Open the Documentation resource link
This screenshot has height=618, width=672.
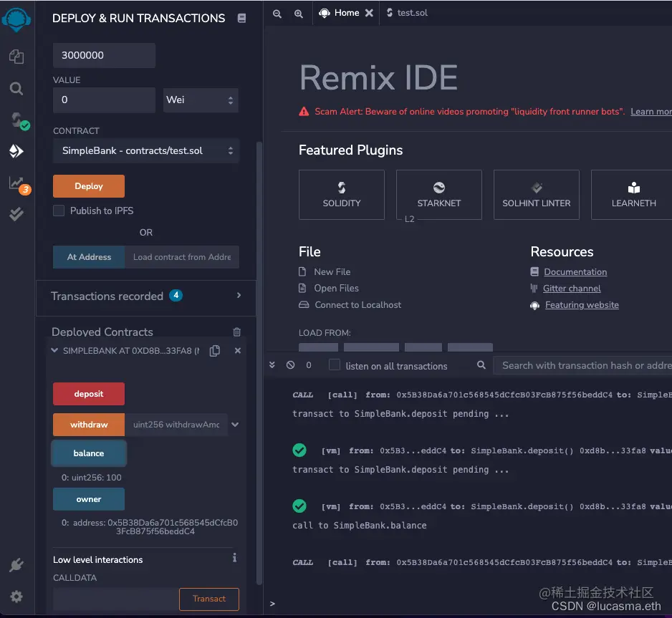click(x=575, y=272)
